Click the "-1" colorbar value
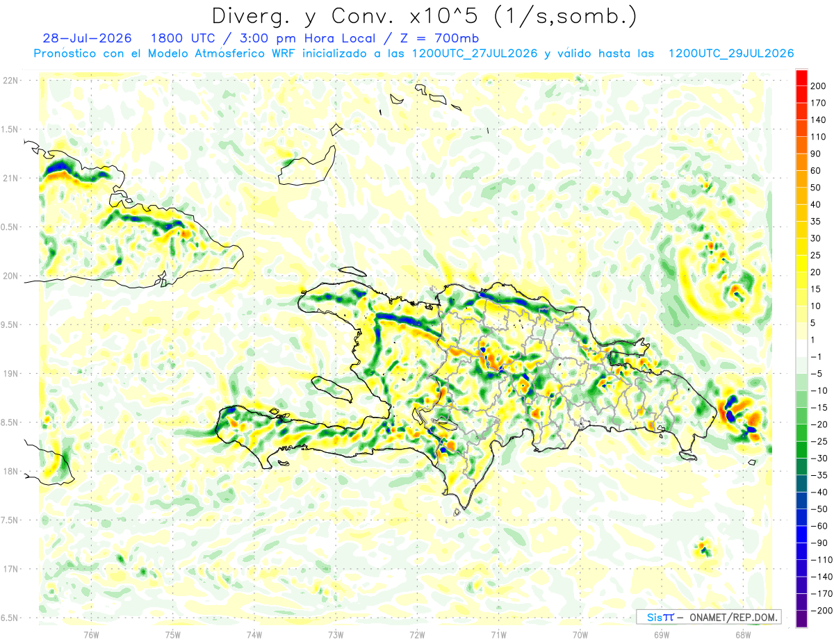Image resolution: width=834 pixels, height=644 pixels. tap(816, 356)
